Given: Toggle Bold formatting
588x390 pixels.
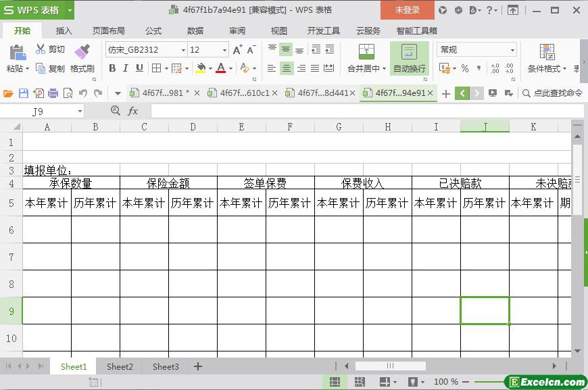Looking at the screenshot, I should 112,68.
